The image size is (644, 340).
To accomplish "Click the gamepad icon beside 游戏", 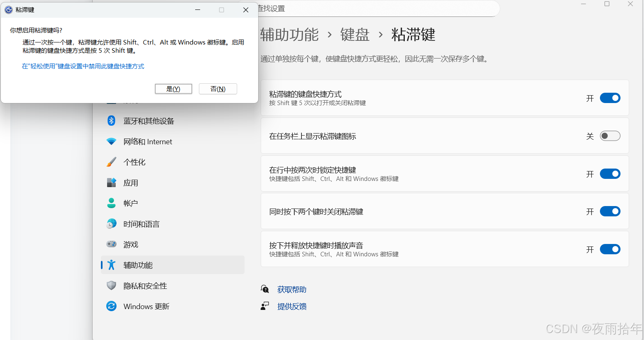I will (111, 244).
